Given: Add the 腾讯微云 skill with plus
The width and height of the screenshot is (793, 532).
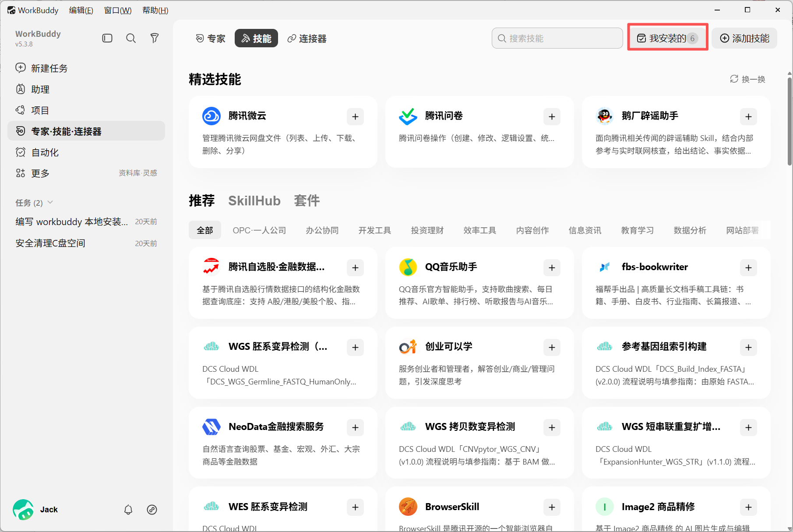Looking at the screenshot, I should 355,117.
